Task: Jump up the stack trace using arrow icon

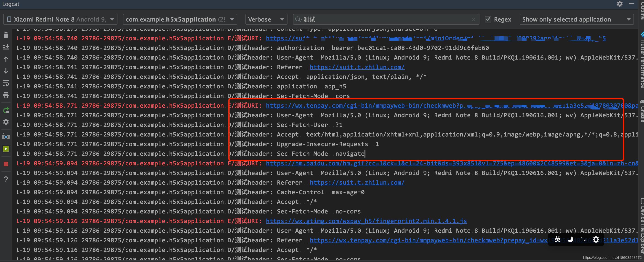Action: [x=6, y=59]
